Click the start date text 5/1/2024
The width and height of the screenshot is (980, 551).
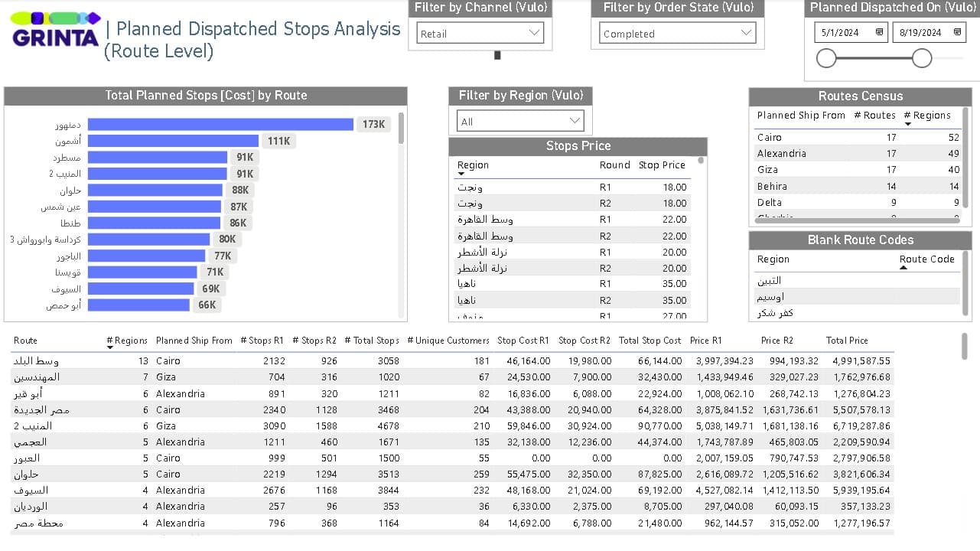tap(840, 33)
